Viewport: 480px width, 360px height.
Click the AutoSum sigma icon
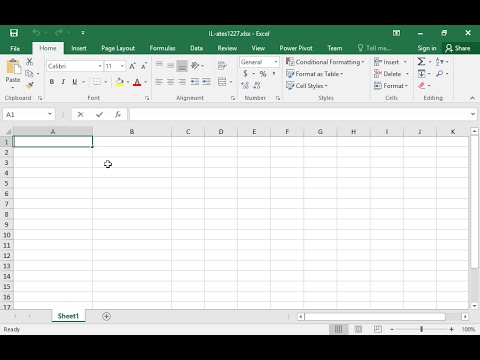(421, 62)
